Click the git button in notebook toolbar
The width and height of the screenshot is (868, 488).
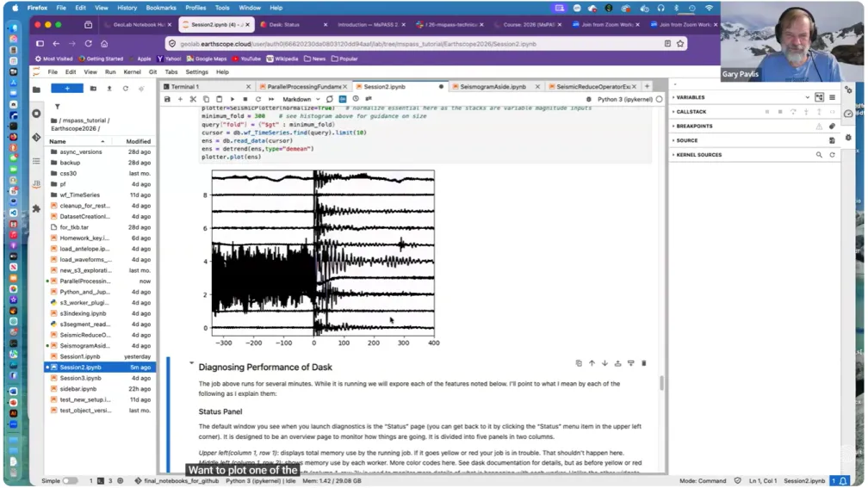(369, 98)
